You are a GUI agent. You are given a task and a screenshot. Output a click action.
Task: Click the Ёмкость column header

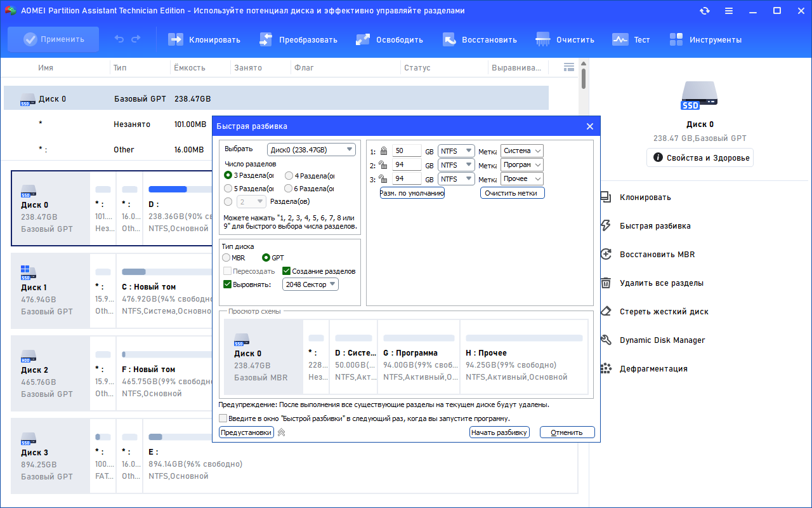click(188, 67)
